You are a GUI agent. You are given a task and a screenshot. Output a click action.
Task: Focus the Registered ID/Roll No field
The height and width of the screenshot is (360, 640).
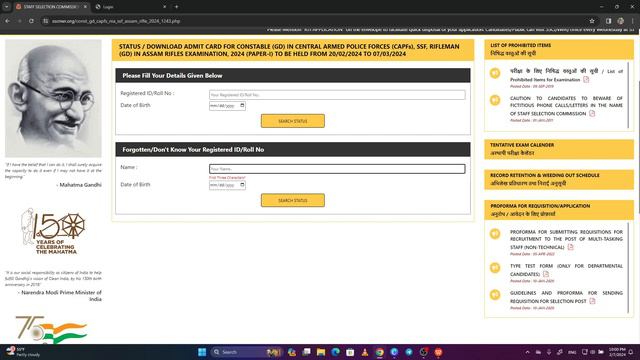(x=337, y=95)
